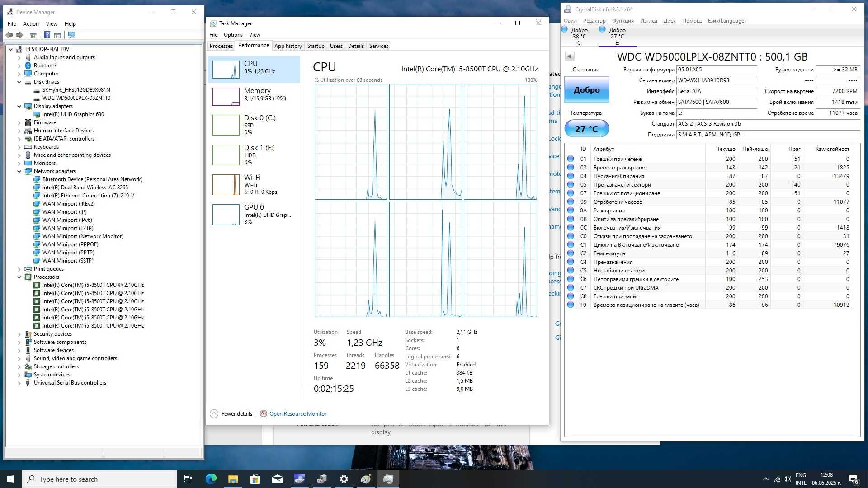868x488 pixels.
Task: Select Intel(R) UHD Graphics 630 adapter
Action: (x=73, y=114)
